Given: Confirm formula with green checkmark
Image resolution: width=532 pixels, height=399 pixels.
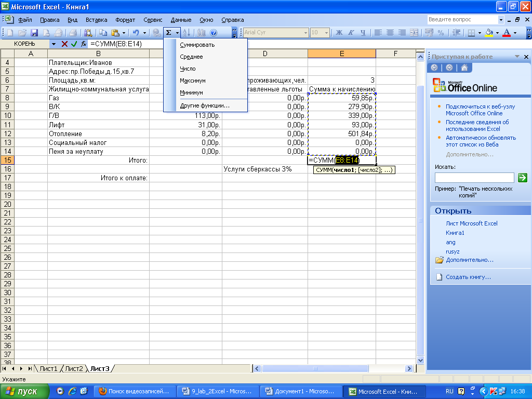Looking at the screenshot, I should (74, 44).
